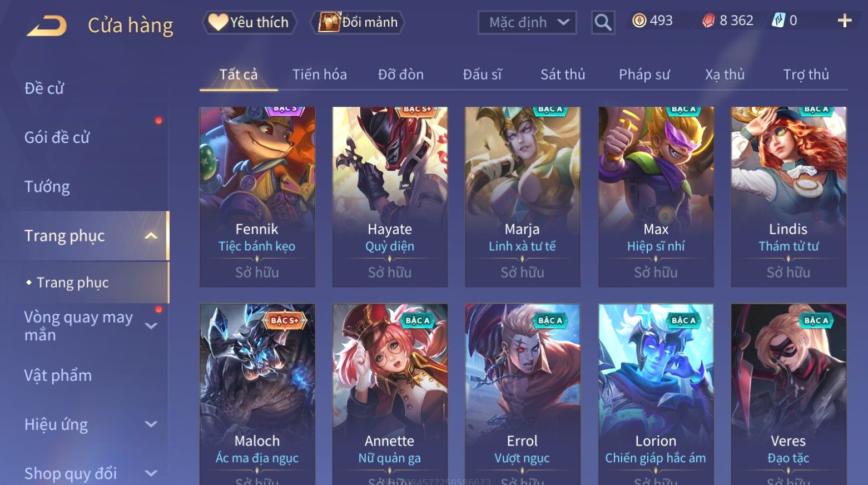Screen dimensions: 868x485
Task: Open Vật phẩm in sidebar
Action: tap(58, 375)
